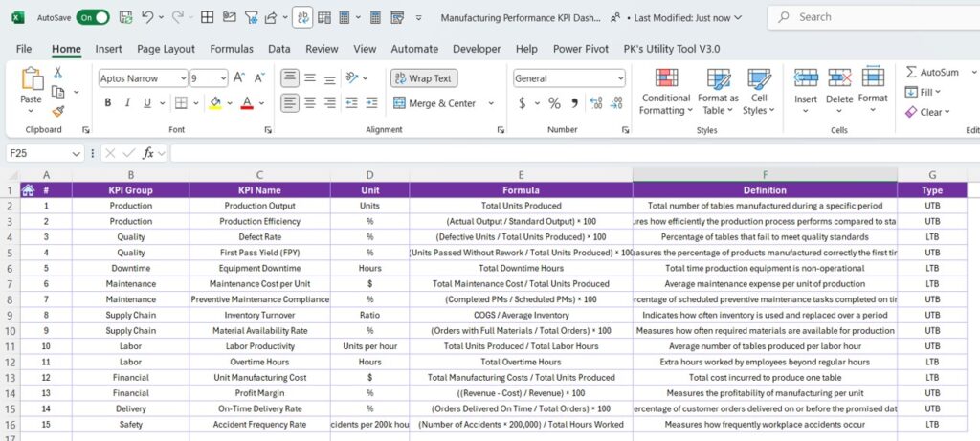Decrease font size with smaller A
Screen dimensions: 980x441
click(259, 78)
